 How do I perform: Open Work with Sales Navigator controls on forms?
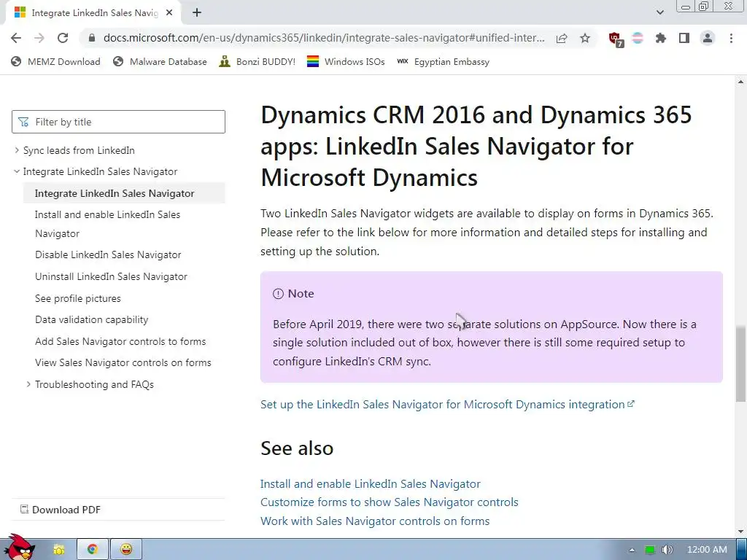click(x=375, y=521)
